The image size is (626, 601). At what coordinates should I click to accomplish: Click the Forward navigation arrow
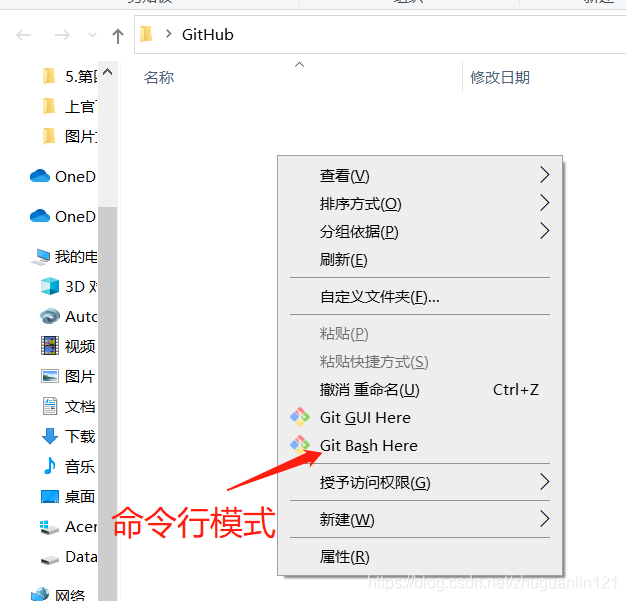62,35
